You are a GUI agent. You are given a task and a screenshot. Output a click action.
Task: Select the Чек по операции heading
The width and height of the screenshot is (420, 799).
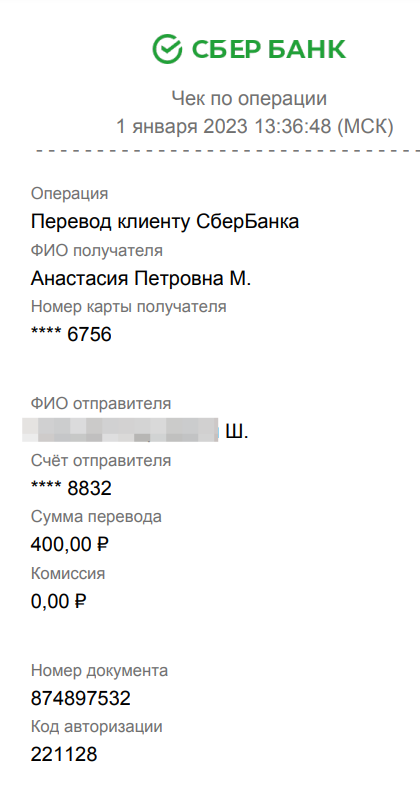pos(249,99)
